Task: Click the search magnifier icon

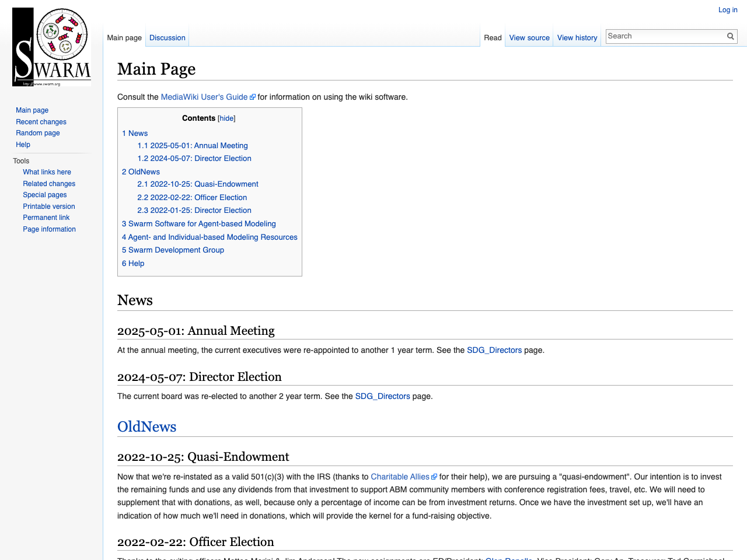Action: tap(730, 36)
